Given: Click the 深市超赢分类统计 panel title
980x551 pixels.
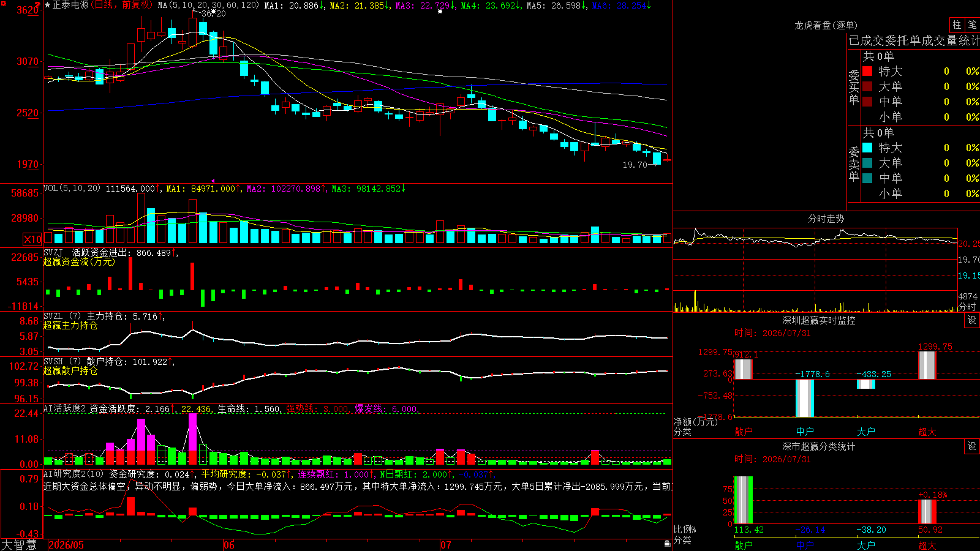Looking at the screenshot, I should pyautogui.click(x=818, y=446).
